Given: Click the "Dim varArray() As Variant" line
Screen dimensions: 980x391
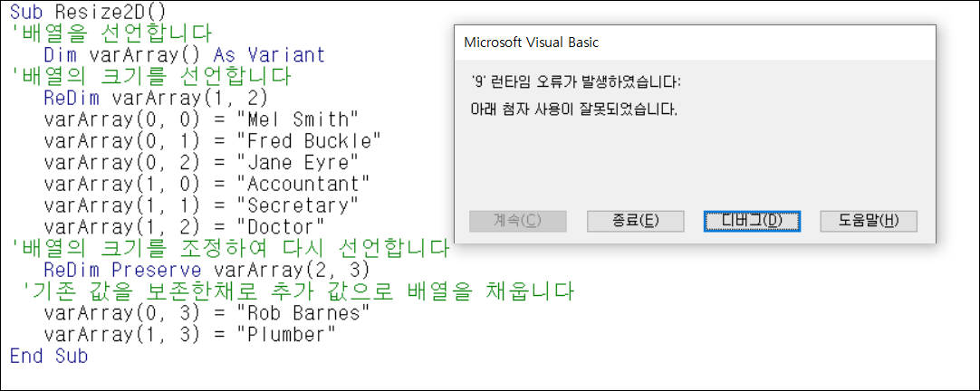Looking at the screenshot, I should (185, 55).
